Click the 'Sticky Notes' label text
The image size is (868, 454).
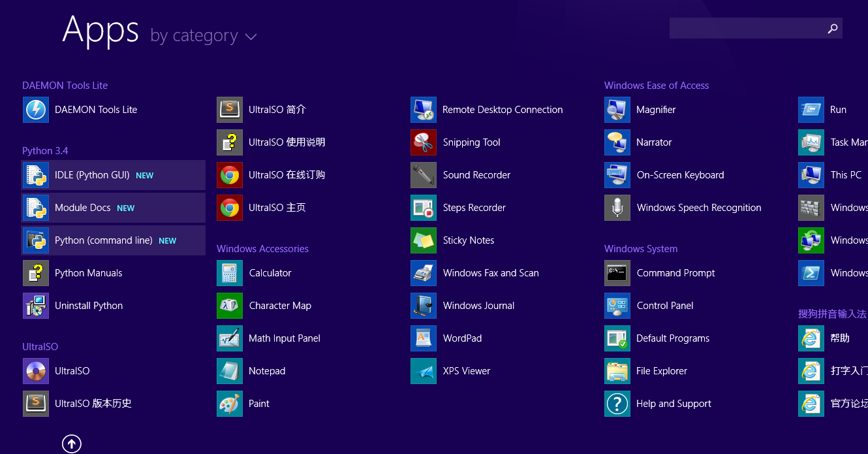click(469, 240)
